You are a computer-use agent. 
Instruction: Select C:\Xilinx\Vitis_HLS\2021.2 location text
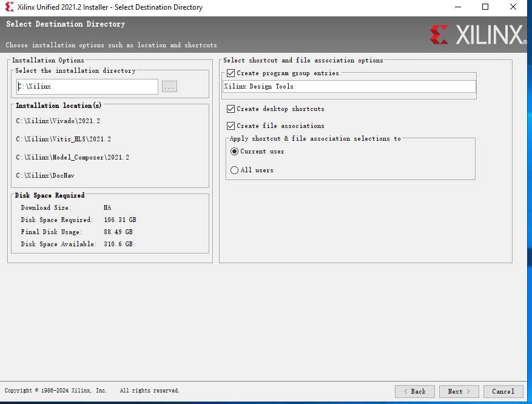[x=64, y=139]
